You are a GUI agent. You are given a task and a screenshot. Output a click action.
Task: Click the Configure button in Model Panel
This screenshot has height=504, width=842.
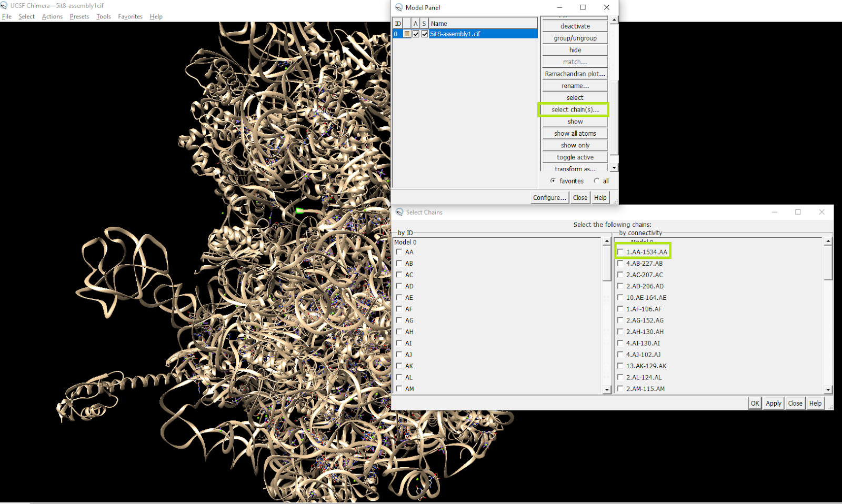coord(549,198)
